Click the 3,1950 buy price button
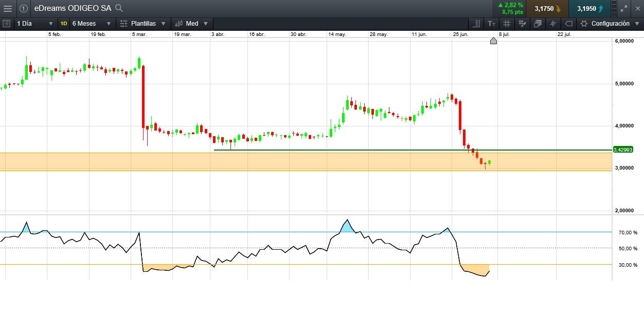The width and height of the screenshot is (644, 333). (589, 9)
